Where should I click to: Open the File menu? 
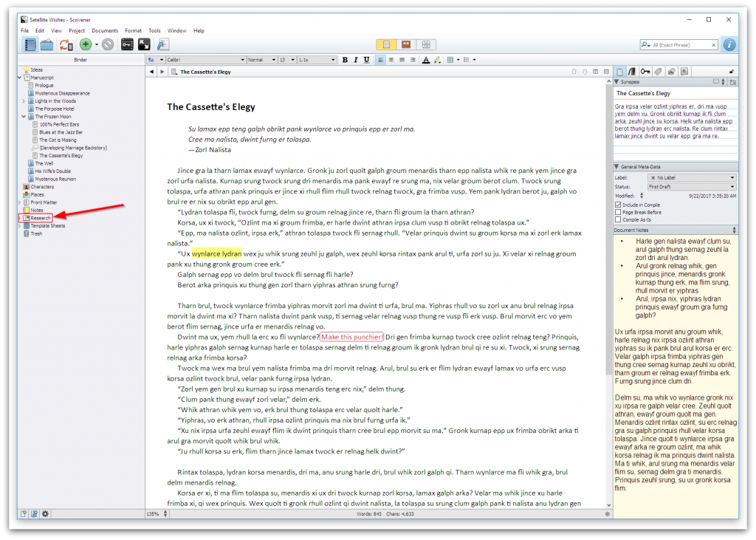point(24,30)
